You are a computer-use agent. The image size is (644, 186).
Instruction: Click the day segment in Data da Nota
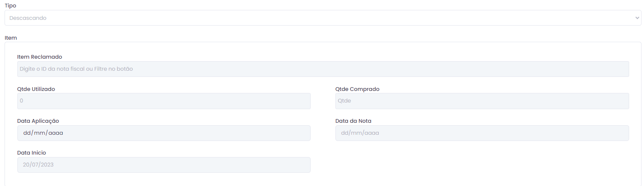[345, 133]
